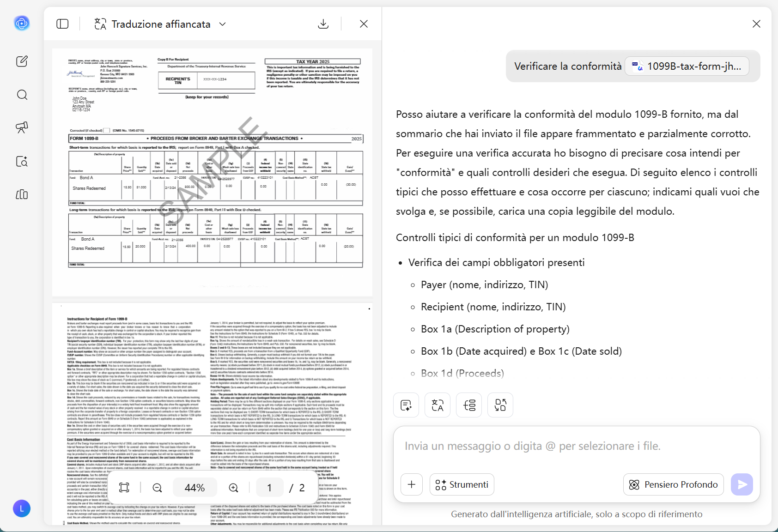Click the current page number field
The image size is (778, 532).
click(x=269, y=488)
